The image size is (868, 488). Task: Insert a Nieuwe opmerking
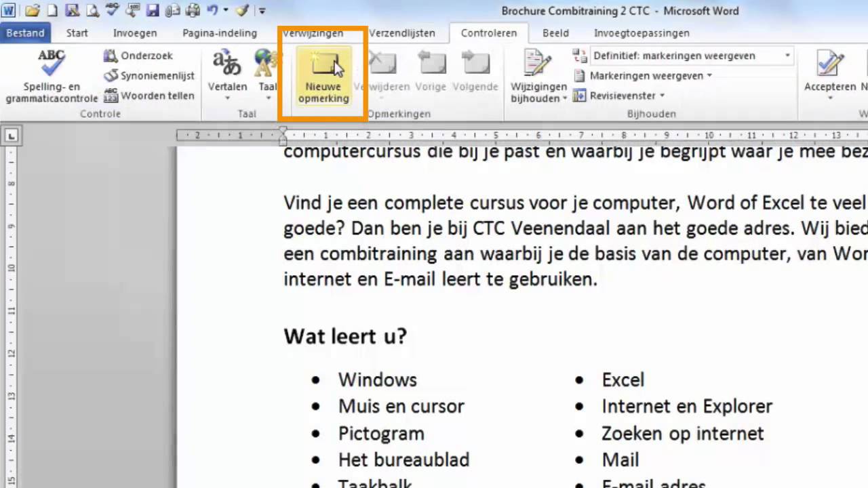323,76
